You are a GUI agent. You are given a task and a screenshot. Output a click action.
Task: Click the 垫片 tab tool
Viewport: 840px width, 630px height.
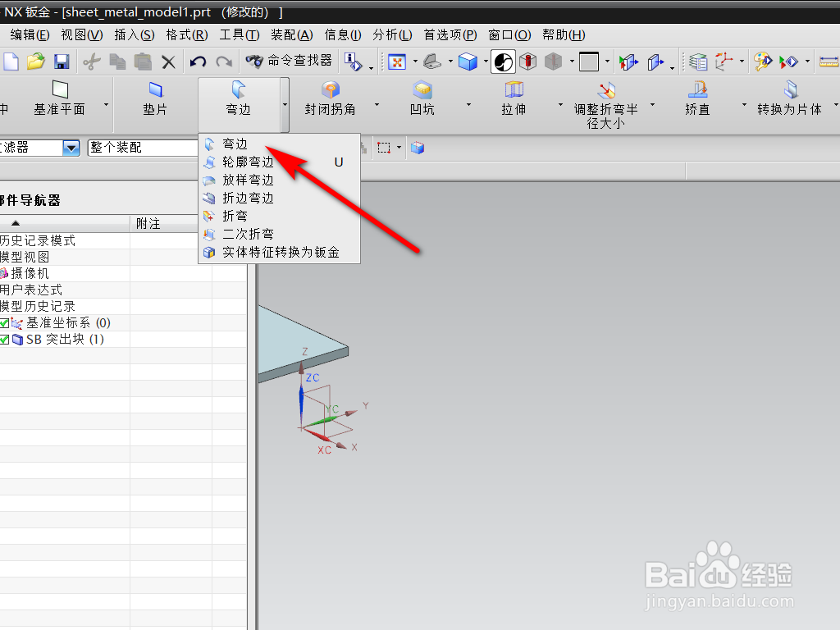[x=155, y=98]
